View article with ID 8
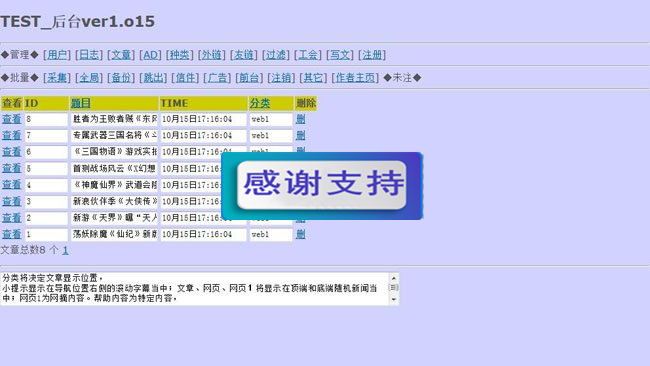The width and height of the screenshot is (650, 366). 12,119
